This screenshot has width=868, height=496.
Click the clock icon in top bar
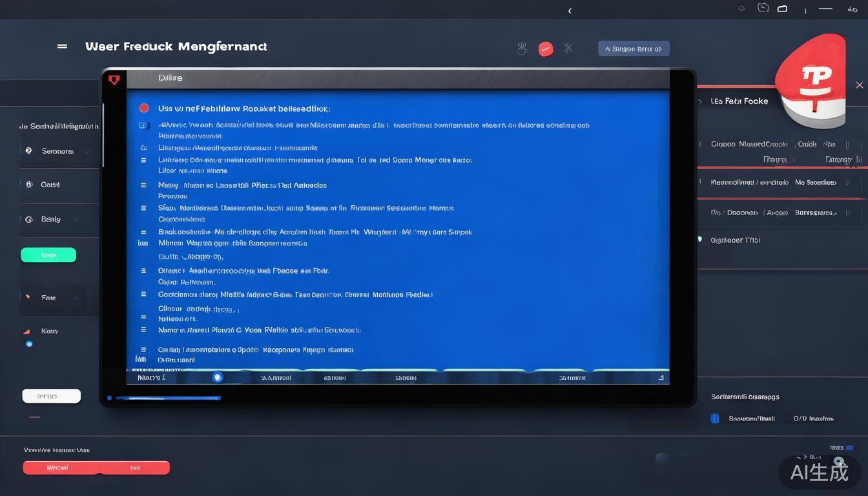point(763,8)
